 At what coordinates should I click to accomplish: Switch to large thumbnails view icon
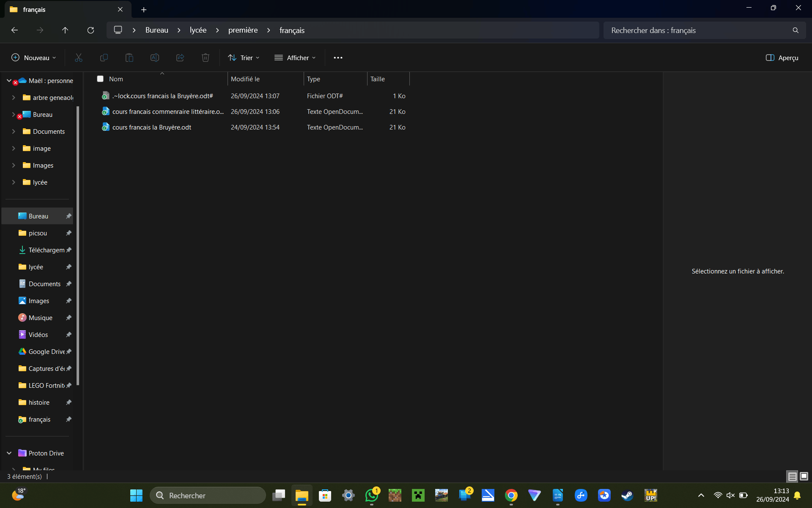click(x=804, y=476)
